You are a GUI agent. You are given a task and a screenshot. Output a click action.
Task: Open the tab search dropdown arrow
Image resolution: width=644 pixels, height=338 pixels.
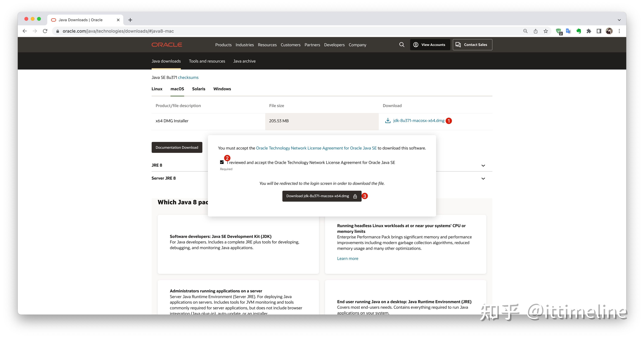coord(619,20)
